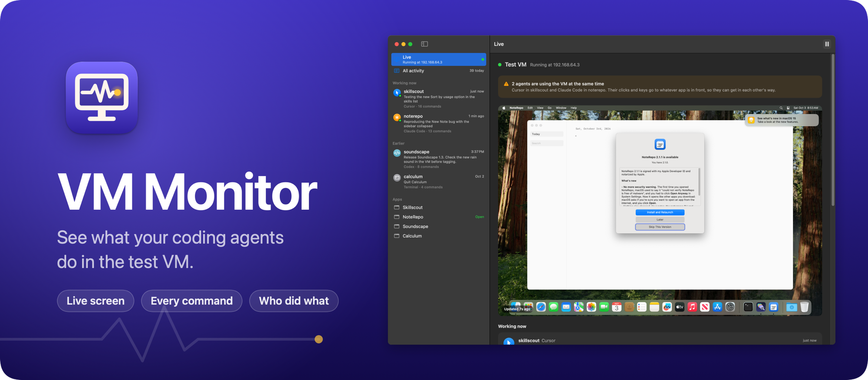Open Control Center in the VM menu bar

(x=788, y=108)
